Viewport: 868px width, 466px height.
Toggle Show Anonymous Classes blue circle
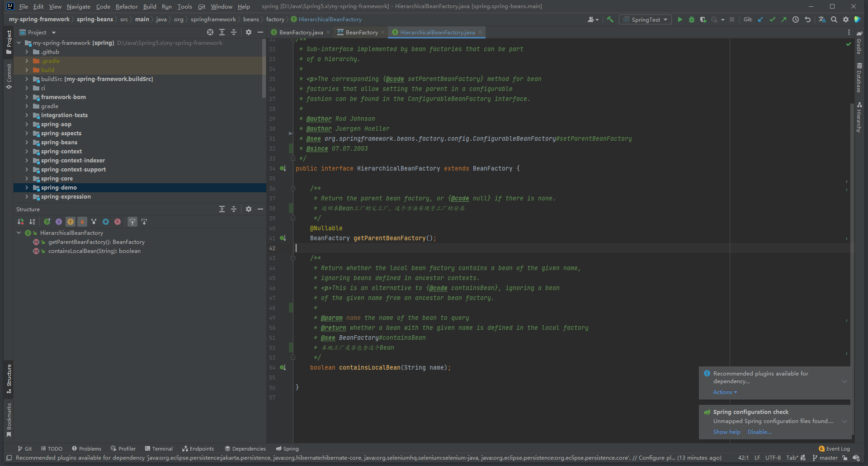(x=106, y=222)
